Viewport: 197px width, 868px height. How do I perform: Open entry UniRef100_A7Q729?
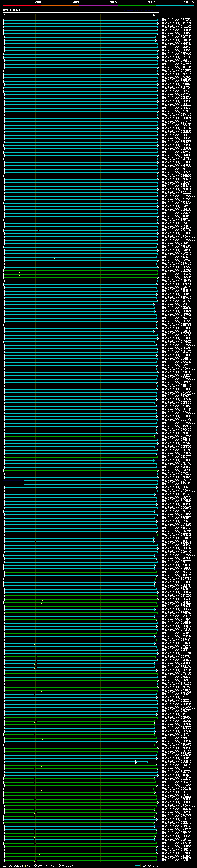point(176,169)
